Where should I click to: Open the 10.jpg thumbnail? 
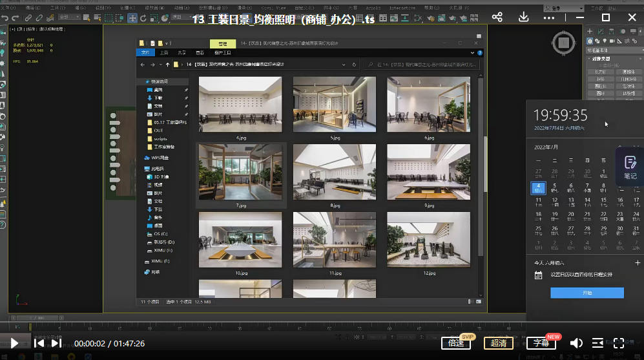tap(240, 239)
